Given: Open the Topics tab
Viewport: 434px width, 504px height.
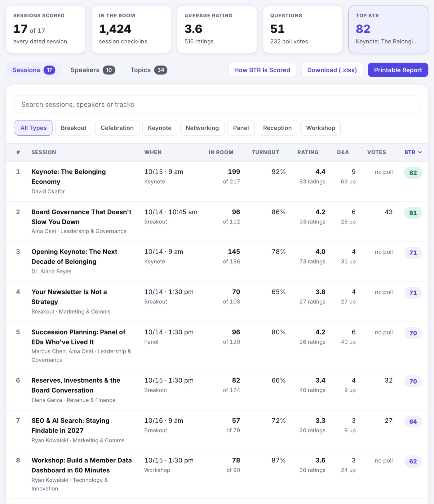Looking at the screenshot, I should coord(149,70).
